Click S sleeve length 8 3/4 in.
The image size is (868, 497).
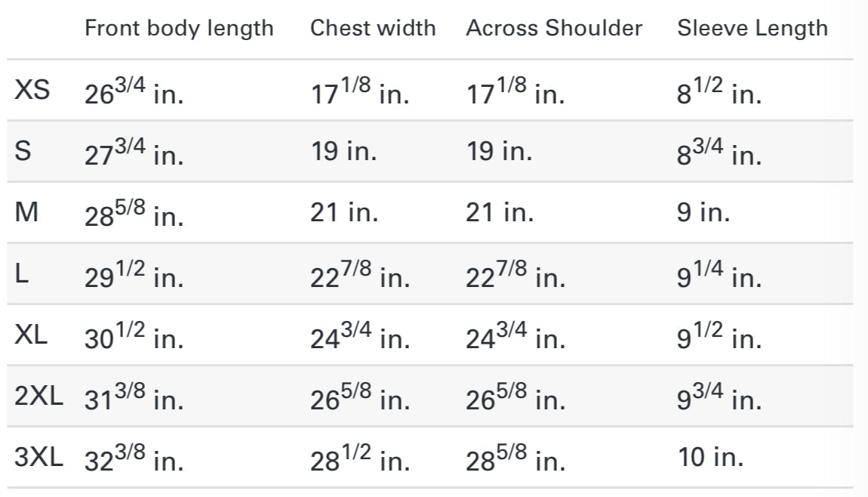[x=719, y=152]
